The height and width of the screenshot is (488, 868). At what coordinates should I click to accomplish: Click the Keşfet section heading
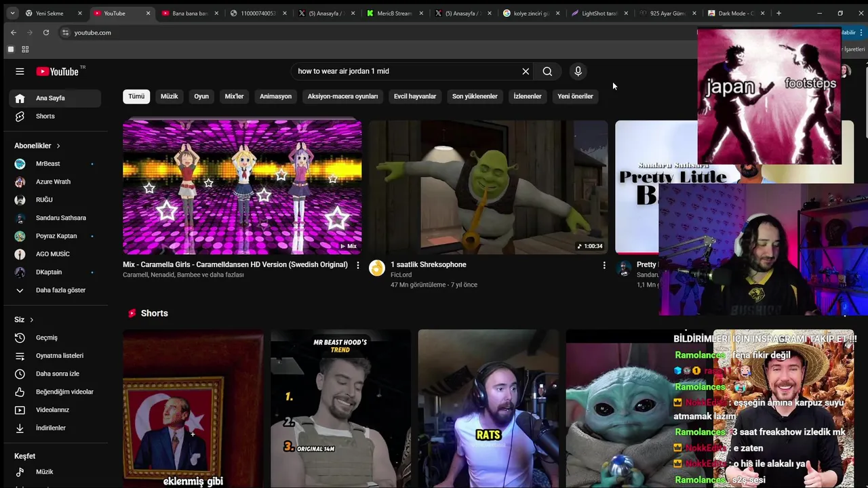point(25,456)
